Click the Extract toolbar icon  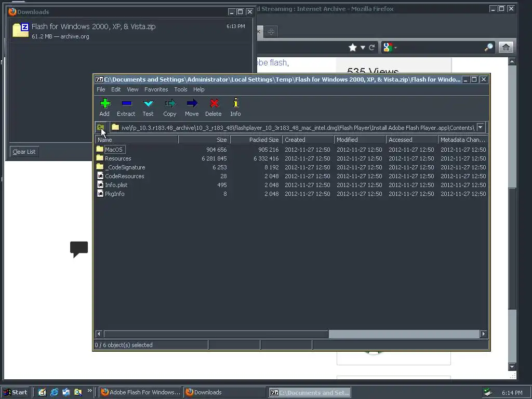[127, 103]
